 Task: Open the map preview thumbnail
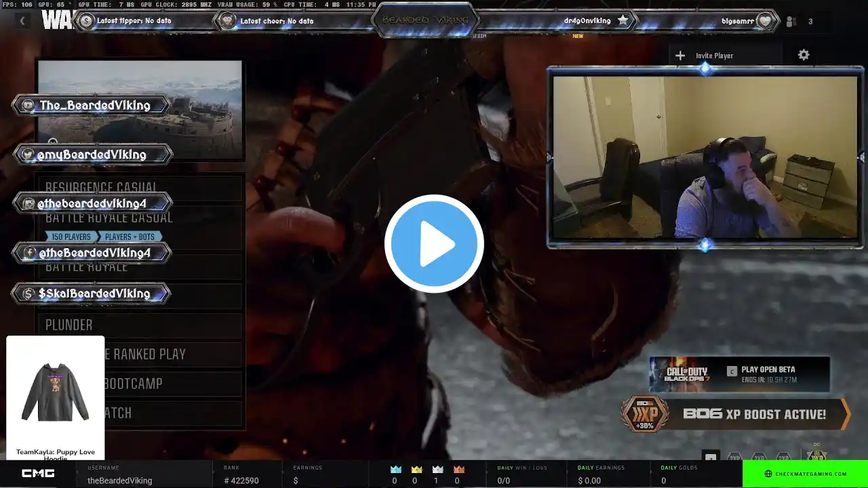pos(140,110)
